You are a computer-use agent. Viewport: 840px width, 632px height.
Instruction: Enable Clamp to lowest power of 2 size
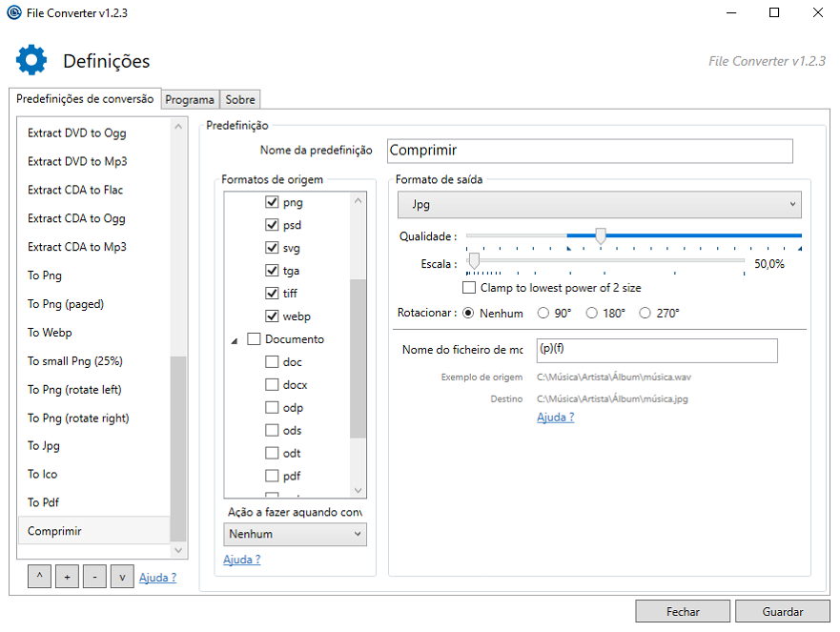[x=469, y=288]
